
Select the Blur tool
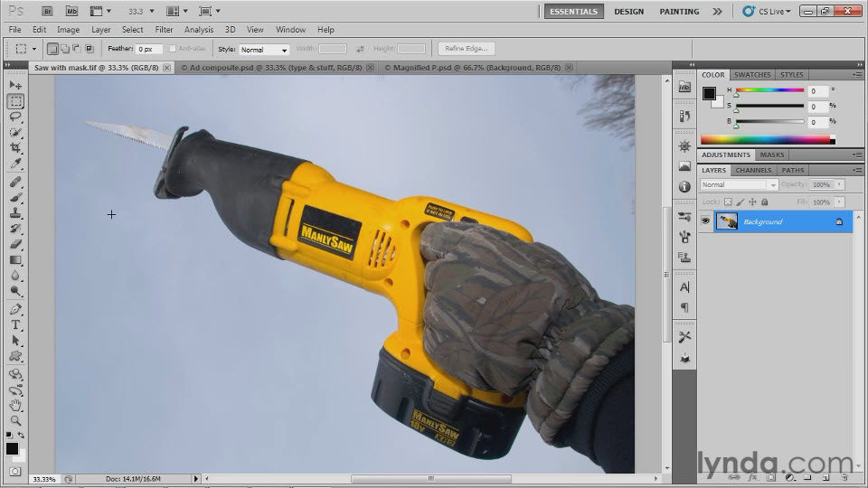pos(15,276)
